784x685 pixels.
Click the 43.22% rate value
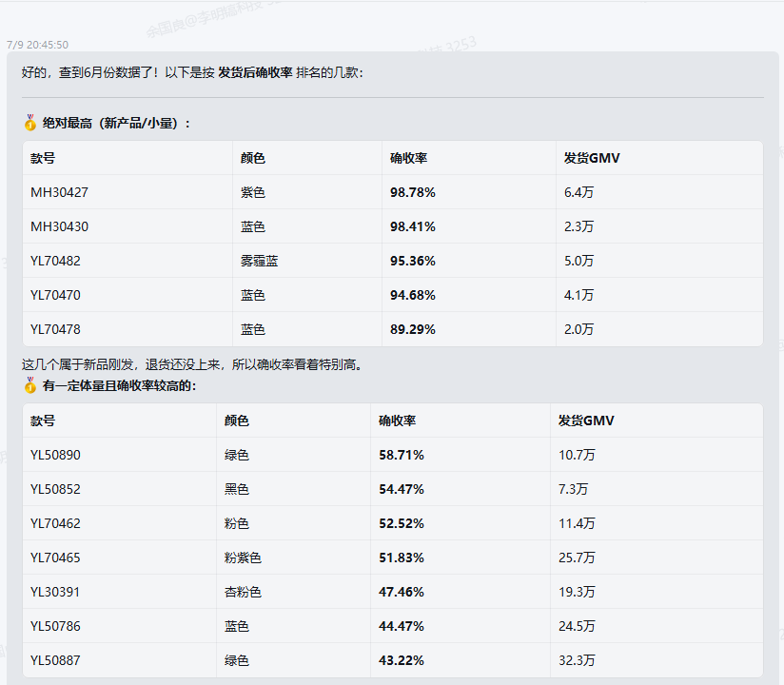(x=401, y=660)
